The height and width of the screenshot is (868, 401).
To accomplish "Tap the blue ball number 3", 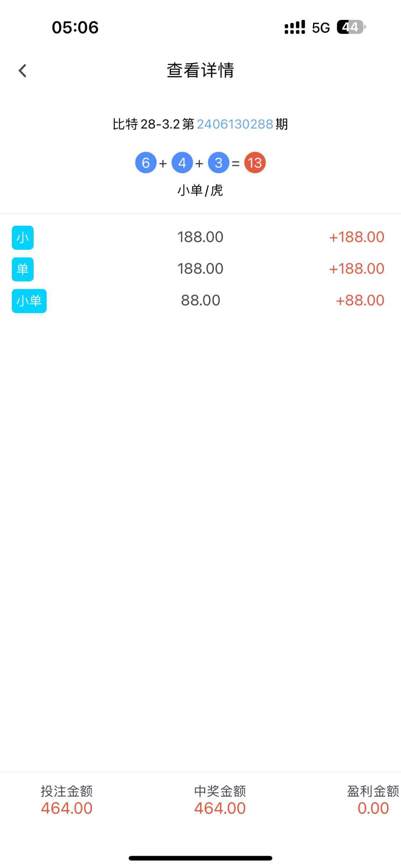I will pyautogui.click(x=219, y=163).
